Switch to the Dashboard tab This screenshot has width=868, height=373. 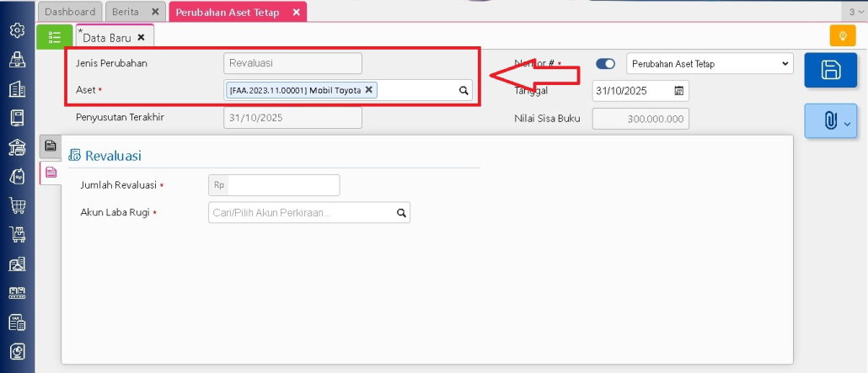[x=69, y=12]
